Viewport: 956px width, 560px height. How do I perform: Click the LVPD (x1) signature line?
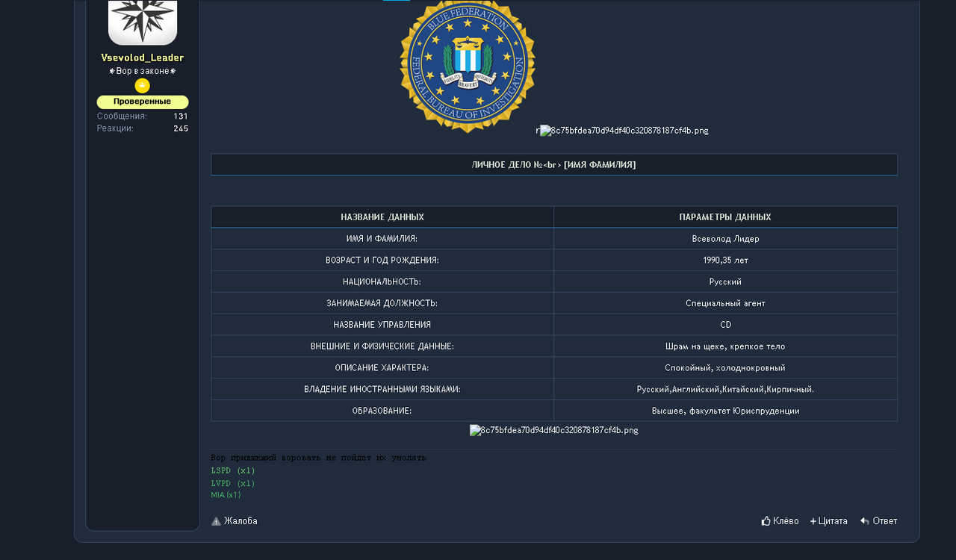[x=233, y=483]
